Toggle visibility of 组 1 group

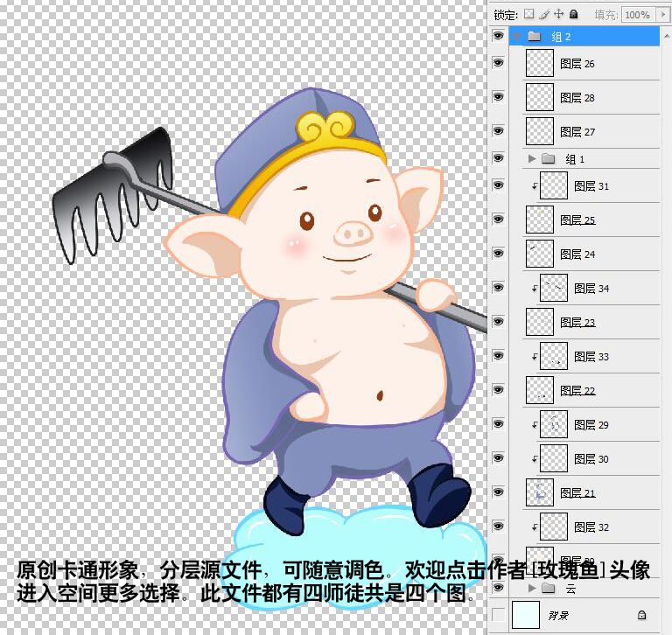[498, 158]
